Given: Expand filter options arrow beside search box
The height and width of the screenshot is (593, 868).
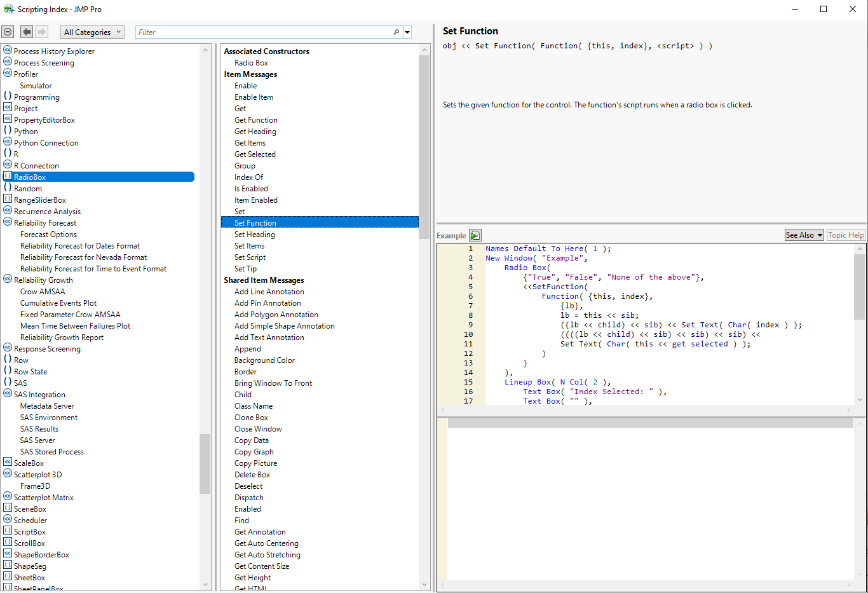Looking at the screenshot, I should point(407,32).
